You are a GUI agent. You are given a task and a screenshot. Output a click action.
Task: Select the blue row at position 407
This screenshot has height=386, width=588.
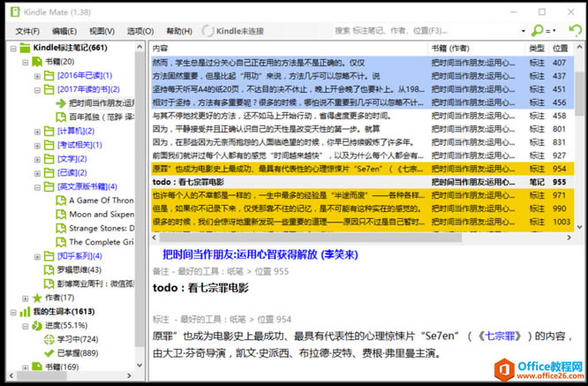(362, 63)
